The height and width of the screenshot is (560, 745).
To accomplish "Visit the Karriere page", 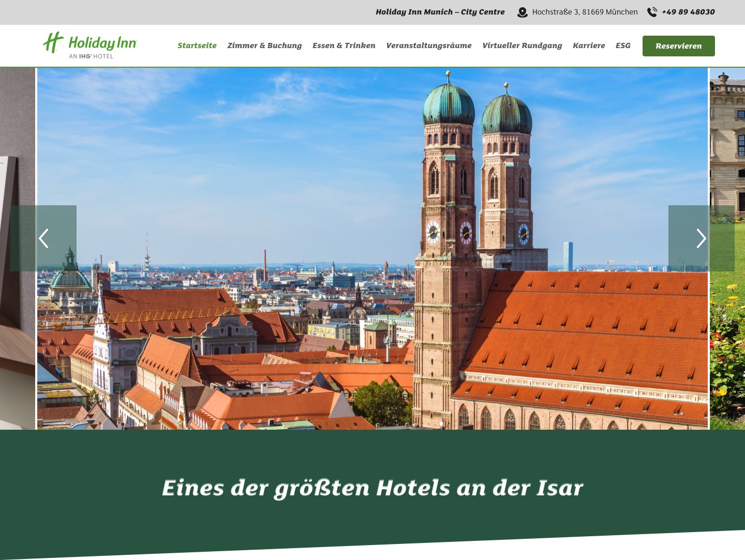I will (x=589, y=46).
